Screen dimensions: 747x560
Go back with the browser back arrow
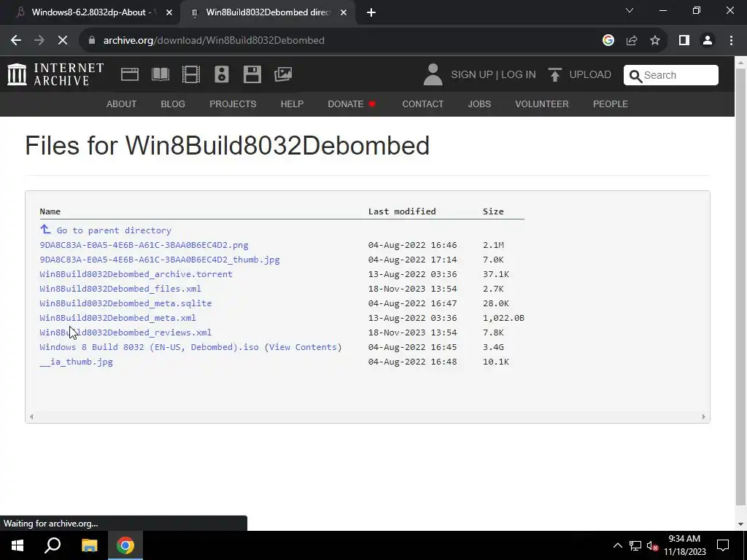pyautogui.click(x=16, y=41)
